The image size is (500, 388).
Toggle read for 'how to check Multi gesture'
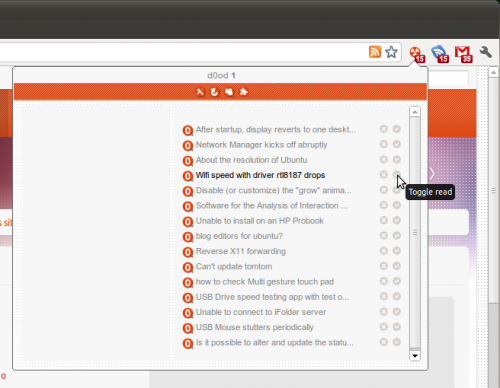click(x=397, y=281)
